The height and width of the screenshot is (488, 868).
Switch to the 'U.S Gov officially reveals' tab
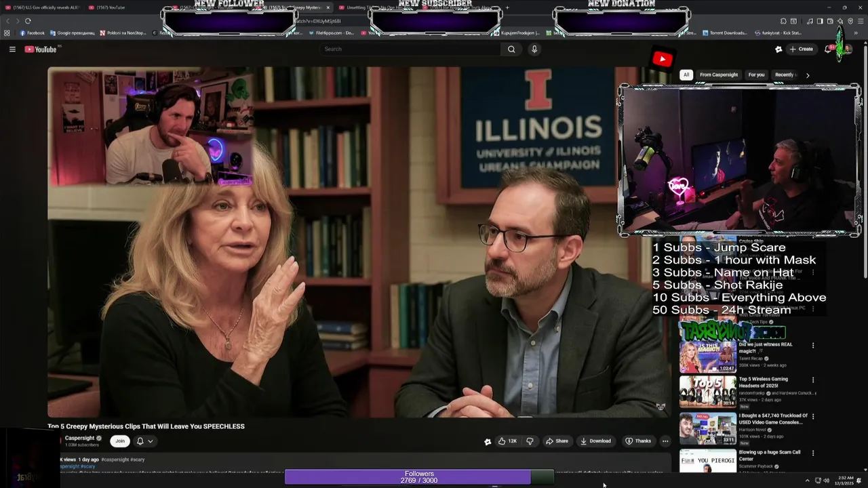(42, 7)
